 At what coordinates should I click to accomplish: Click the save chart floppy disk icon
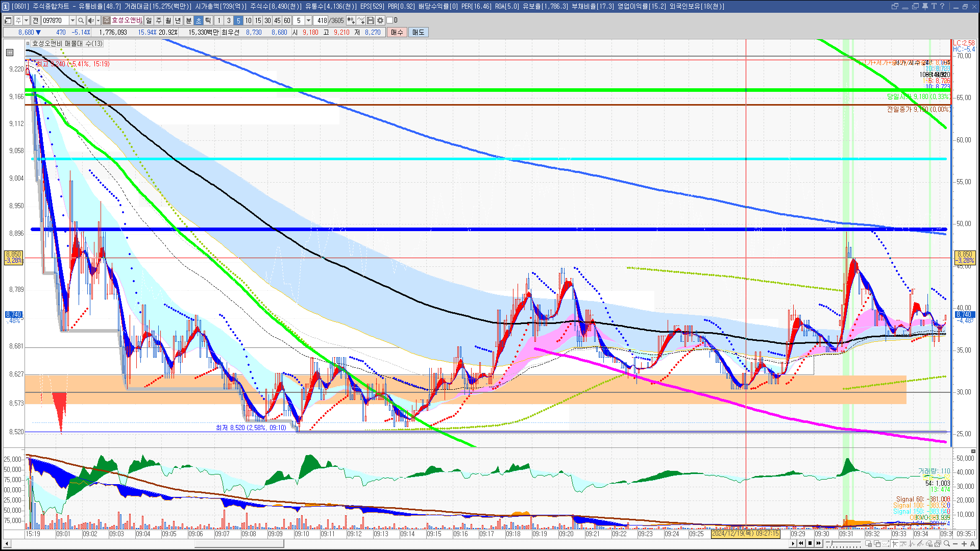click(371, 20)
